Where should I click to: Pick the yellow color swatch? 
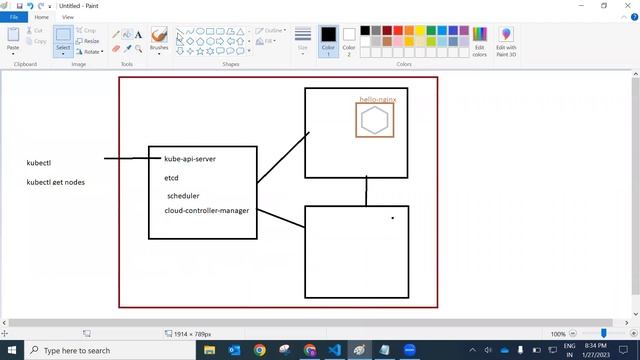click(x=420, y=31)
